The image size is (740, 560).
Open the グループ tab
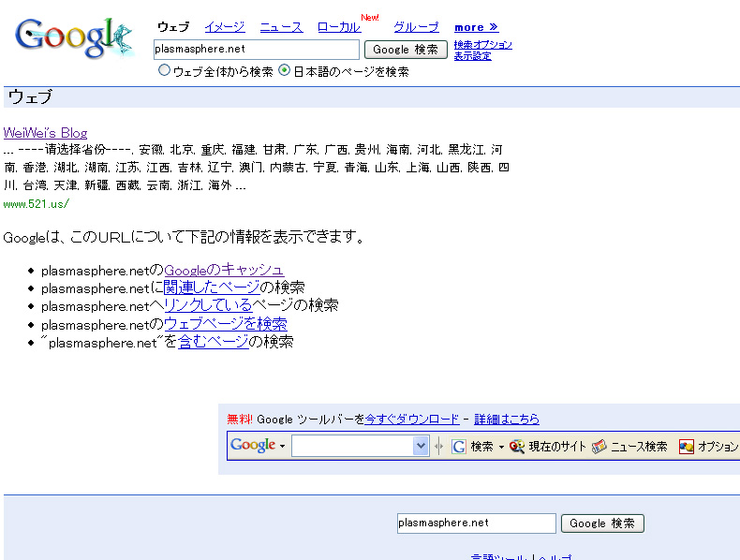click(x=416, y=27)
